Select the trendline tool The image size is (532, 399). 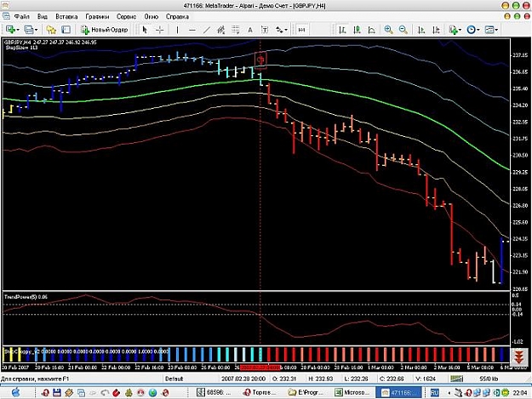[x=207, y=30]
